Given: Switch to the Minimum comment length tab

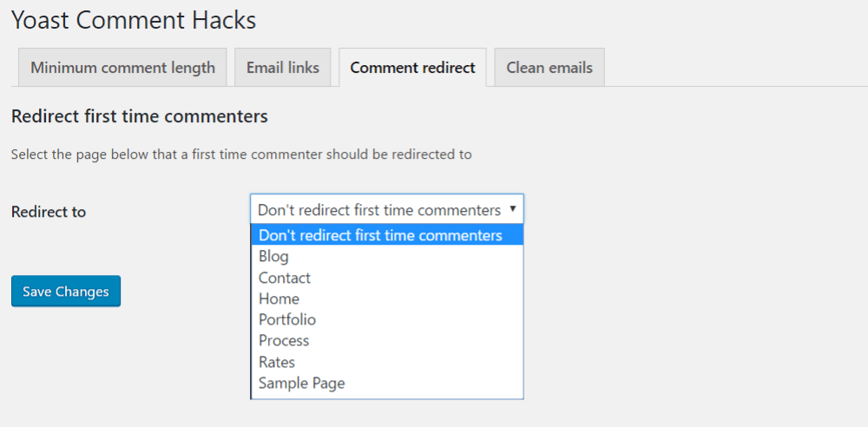Looking at the screenshot, I should pyautogui.click(x=122, y=68).
